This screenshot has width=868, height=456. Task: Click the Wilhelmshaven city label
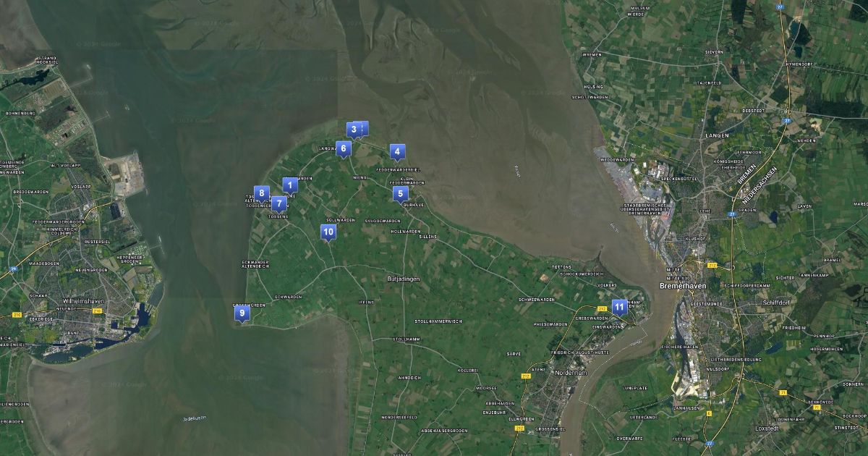84,300
